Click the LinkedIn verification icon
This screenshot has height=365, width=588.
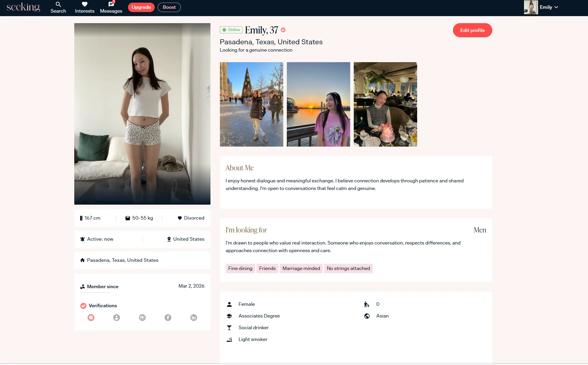194,318
